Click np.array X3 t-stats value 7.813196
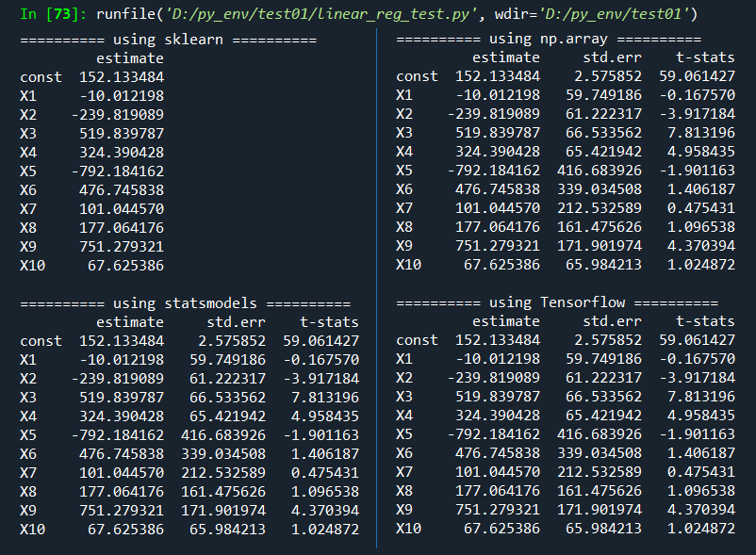 (x=701, y=133)
